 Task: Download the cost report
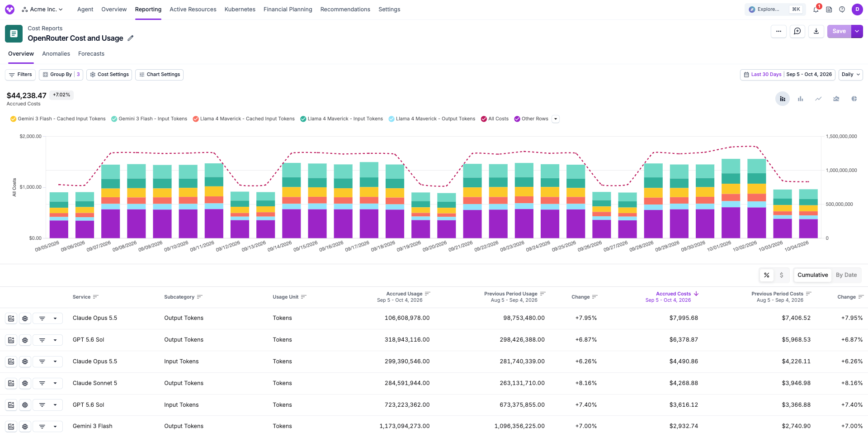[x=816, y=31]
